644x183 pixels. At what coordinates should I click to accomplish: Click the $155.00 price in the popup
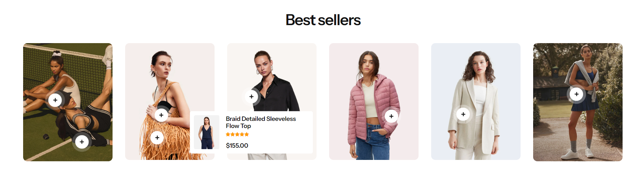tap(237, 146)
